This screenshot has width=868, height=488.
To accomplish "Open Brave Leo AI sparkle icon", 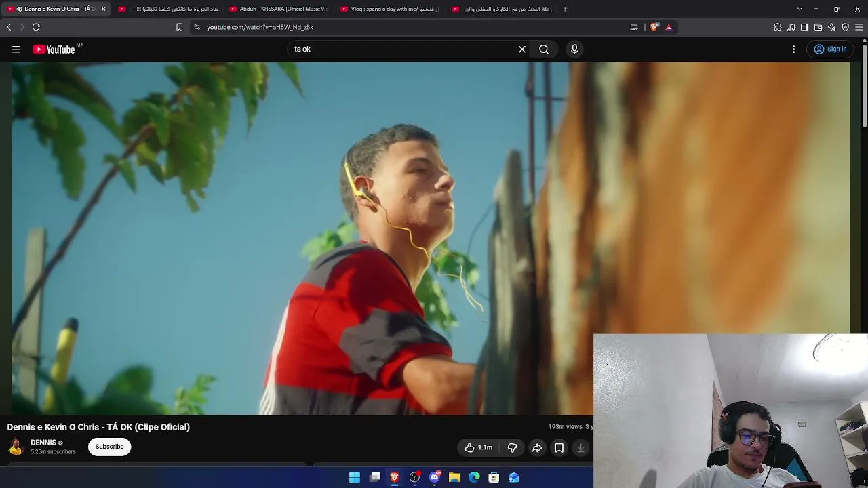I will pyautogui.click(x=831, y=27).
